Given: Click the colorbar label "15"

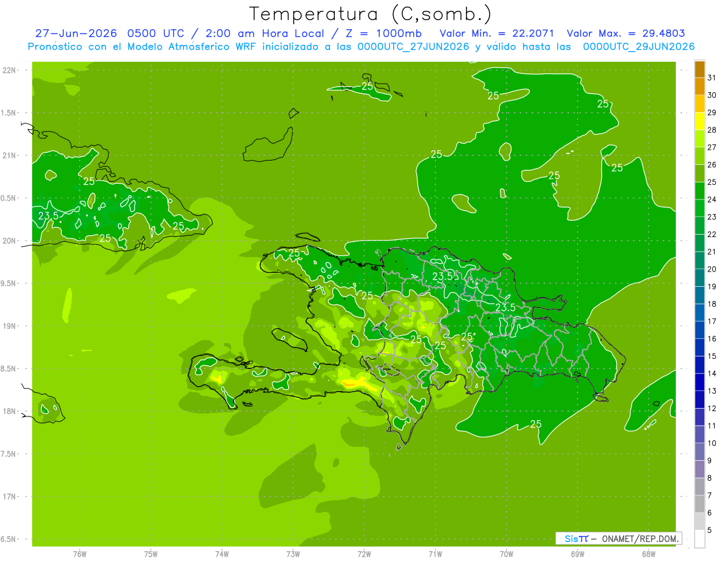Looking at the screenshot, I should click(712, 356).
